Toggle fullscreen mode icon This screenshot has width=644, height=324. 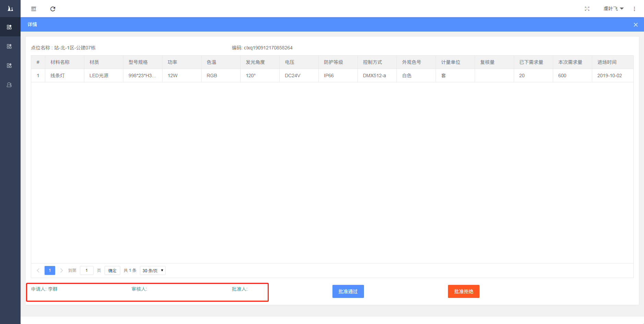587,9
